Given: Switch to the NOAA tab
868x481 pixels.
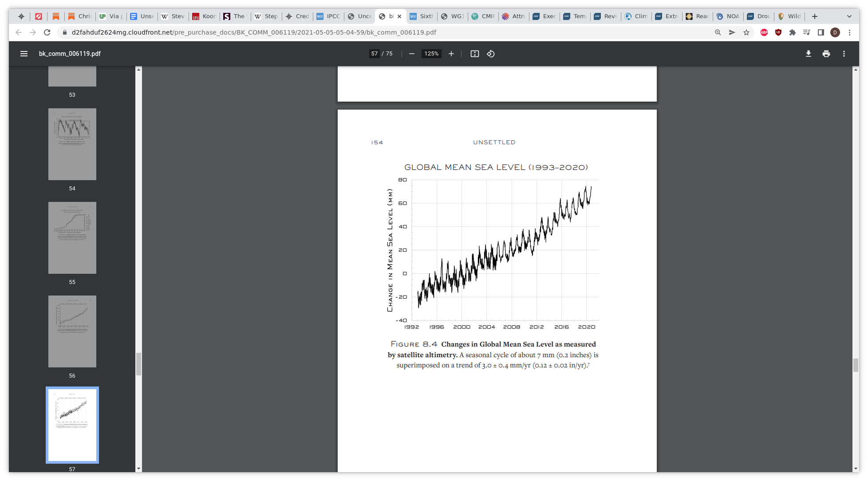Looking at the screenshot, I should 728,16.
